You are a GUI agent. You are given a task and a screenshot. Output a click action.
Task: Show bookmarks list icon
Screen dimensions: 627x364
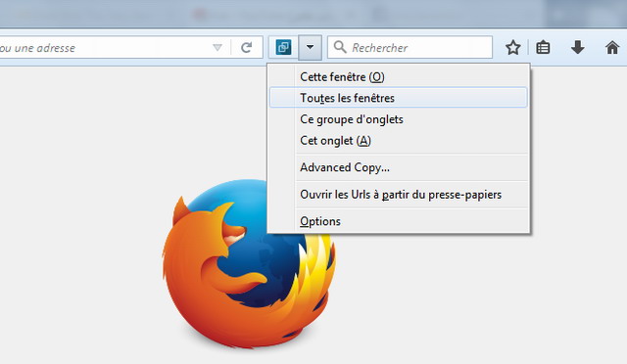pos(543,48)
